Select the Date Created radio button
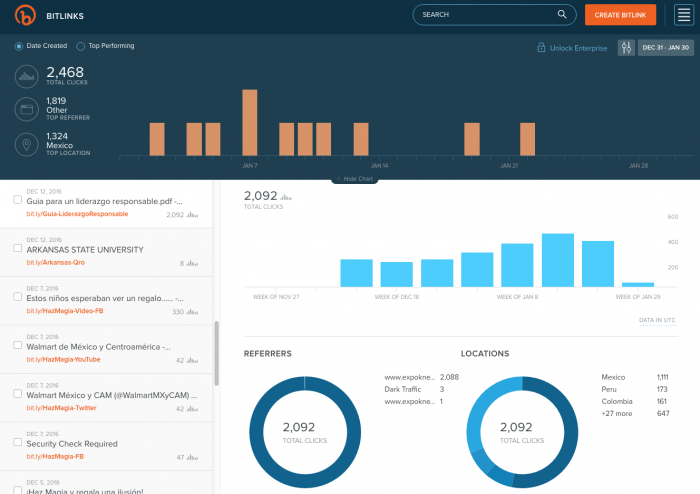Image resolution: width=700 pixels, height=494 pixels. (19, 46)
